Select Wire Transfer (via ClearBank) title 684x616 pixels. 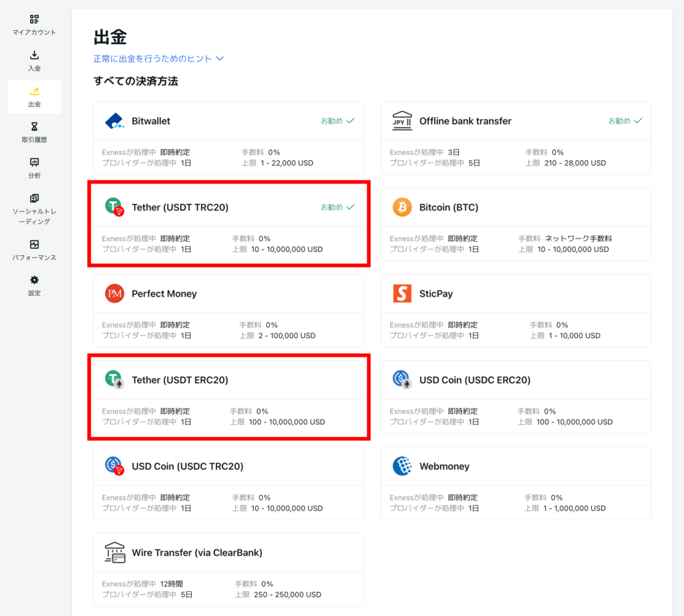(197, 553)
